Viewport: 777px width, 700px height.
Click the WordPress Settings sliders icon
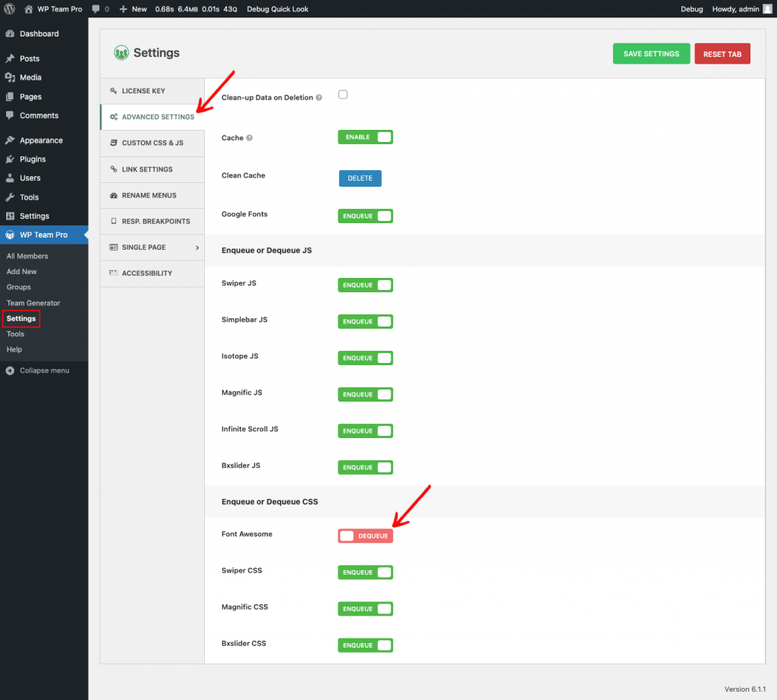point(10,216)
